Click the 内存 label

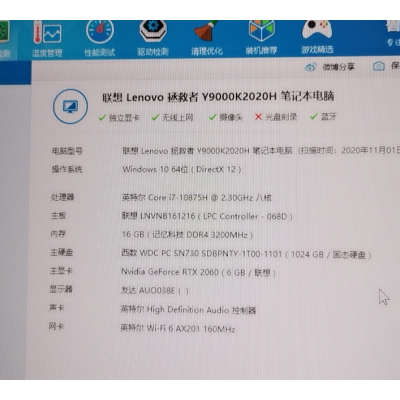pos(58,234)
